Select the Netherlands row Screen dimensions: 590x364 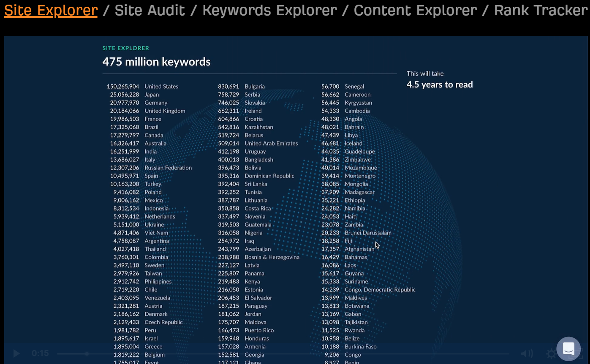[x=144, y=216]
